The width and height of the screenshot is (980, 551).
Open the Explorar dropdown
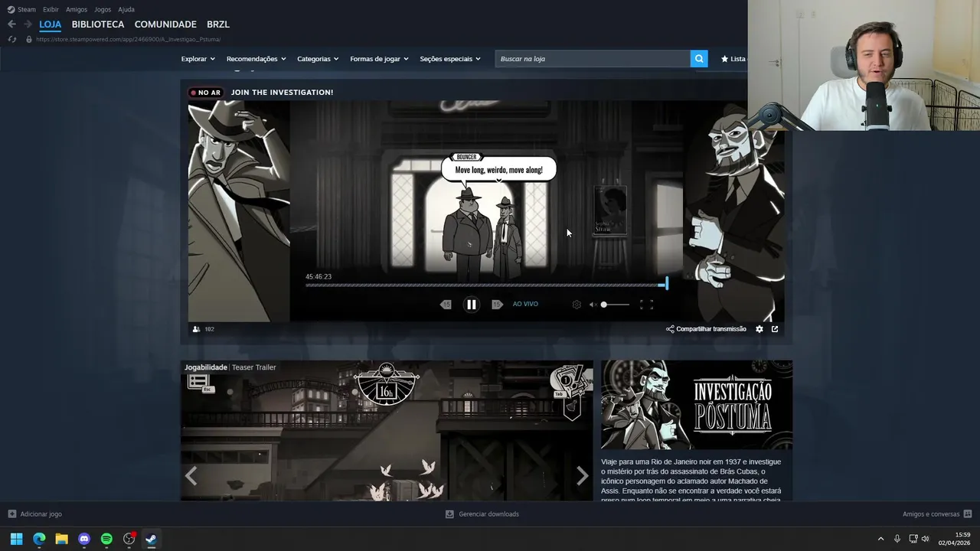pyautogui.click(x=198, y=59)
